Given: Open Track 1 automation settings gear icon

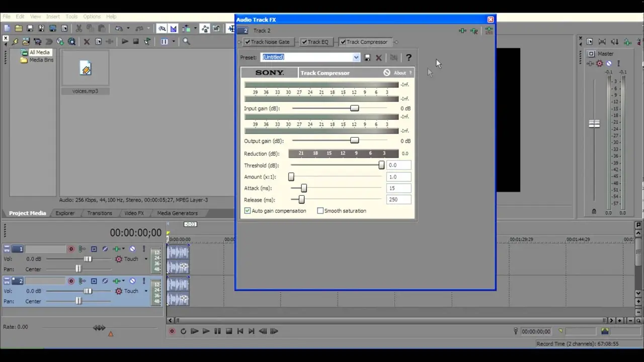Looking at the screenshot, I should [x=119, y=259].
